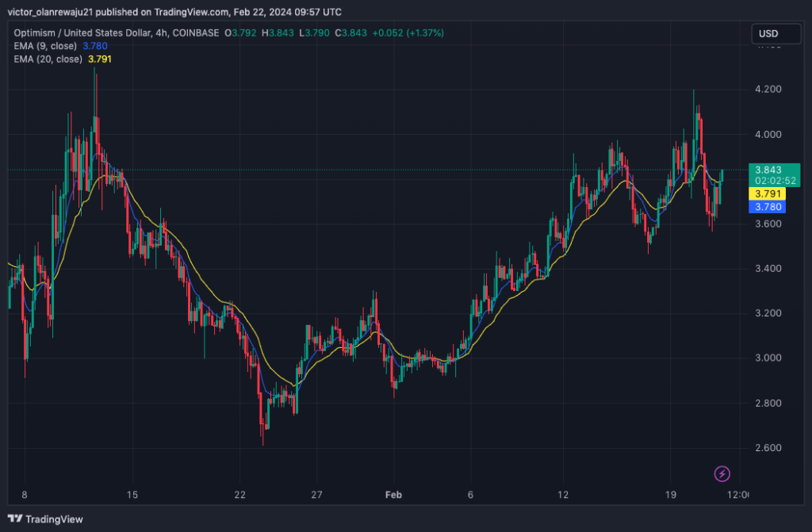Switch to the Feb label on the time axis
This screenshot has height=532, width=812.
[393, 494]
